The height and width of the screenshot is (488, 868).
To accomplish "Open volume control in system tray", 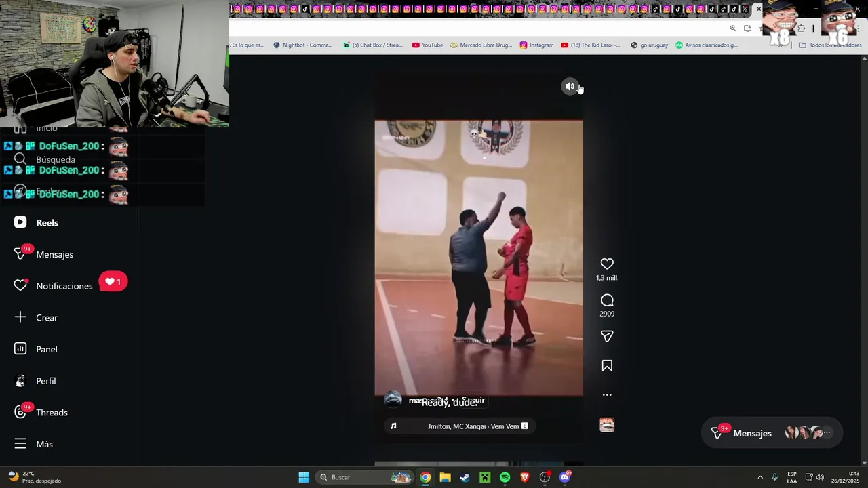I will point(820,477).
